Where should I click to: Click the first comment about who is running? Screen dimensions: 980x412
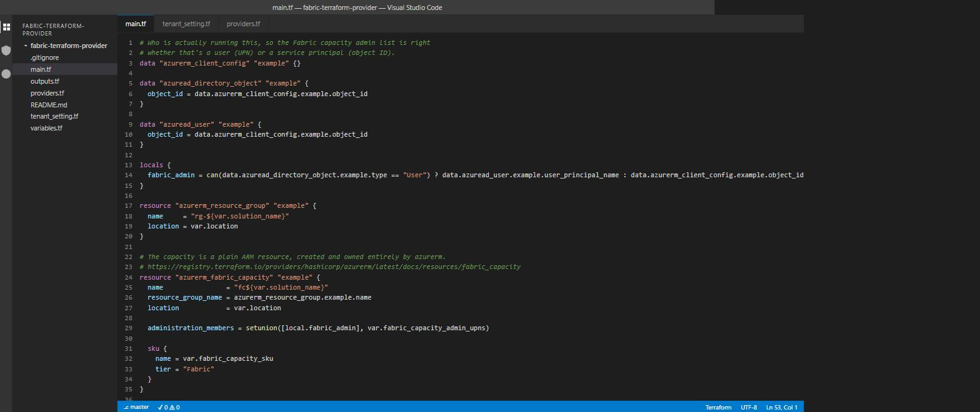point(285,42)
